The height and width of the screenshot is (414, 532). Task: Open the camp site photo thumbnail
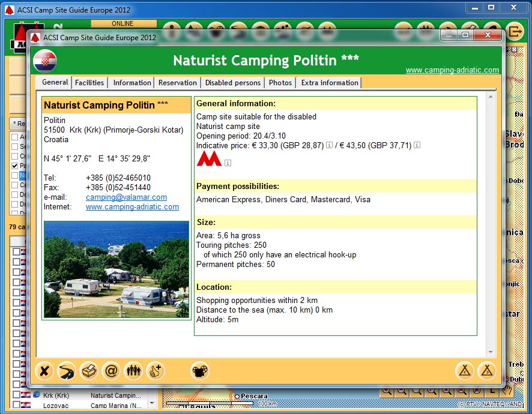click(116, 269)
